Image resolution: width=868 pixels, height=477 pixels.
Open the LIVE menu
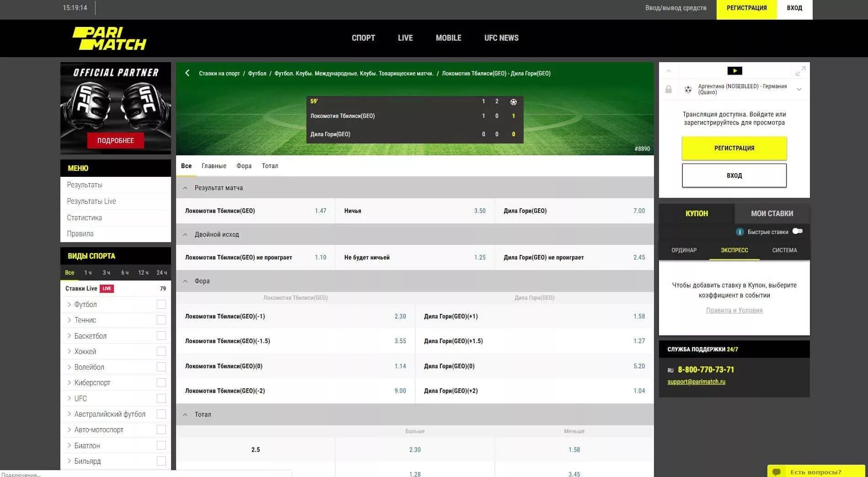(405, 38)
